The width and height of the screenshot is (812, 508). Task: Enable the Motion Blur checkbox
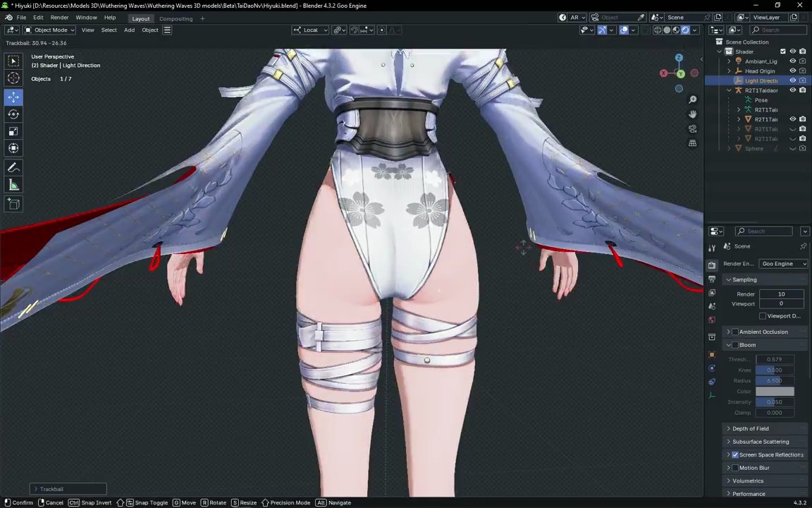pos(735,468)
